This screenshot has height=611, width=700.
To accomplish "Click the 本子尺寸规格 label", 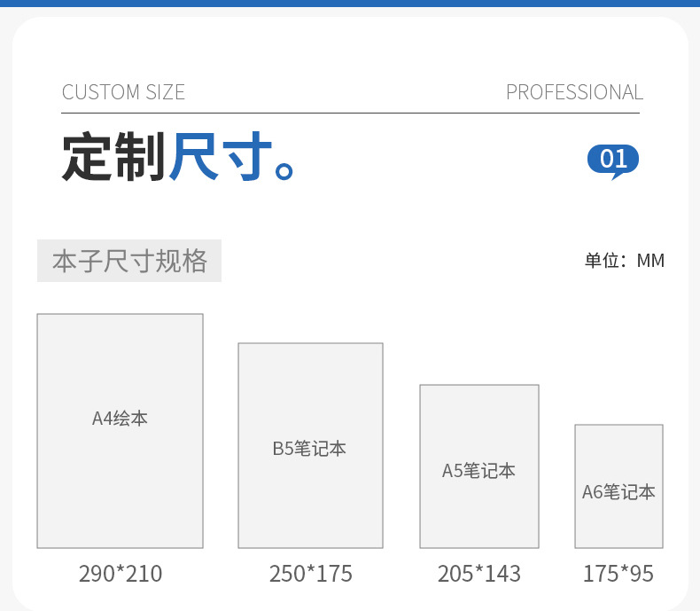I will click(x=129, y=261).
